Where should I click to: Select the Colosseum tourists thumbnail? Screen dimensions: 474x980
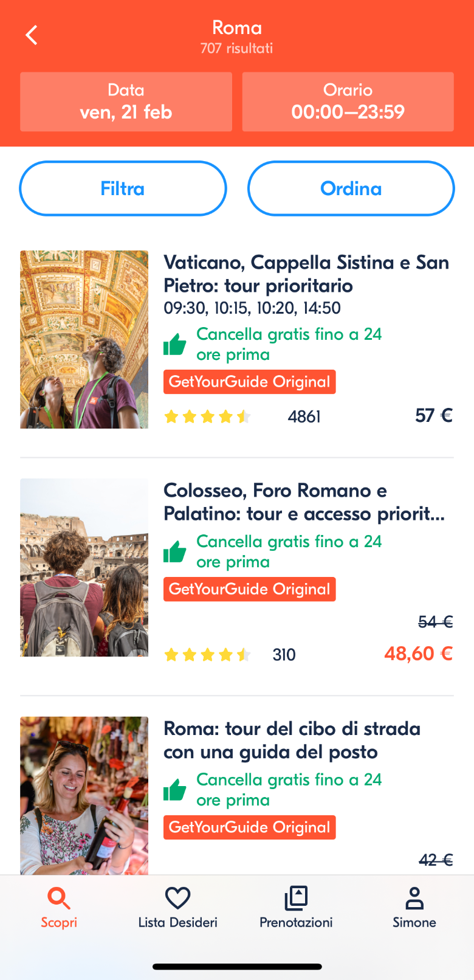(84, 567)
